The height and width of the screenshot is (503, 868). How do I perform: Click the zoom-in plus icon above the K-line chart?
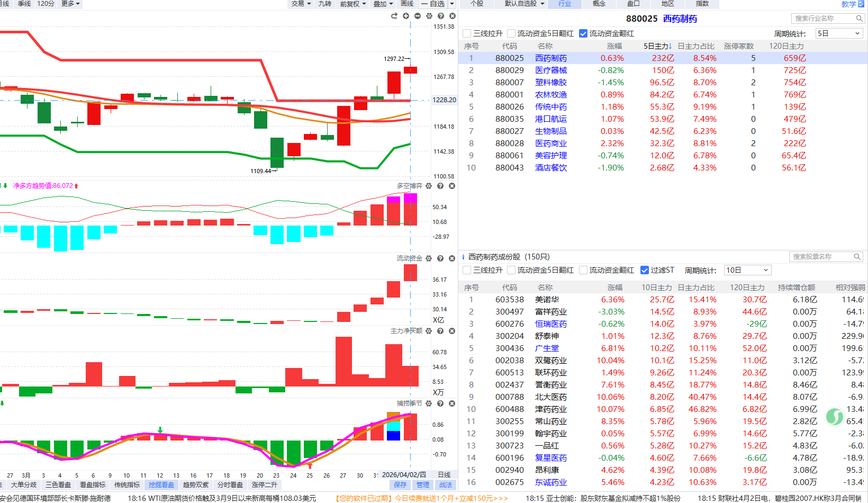tap(406, 16)
